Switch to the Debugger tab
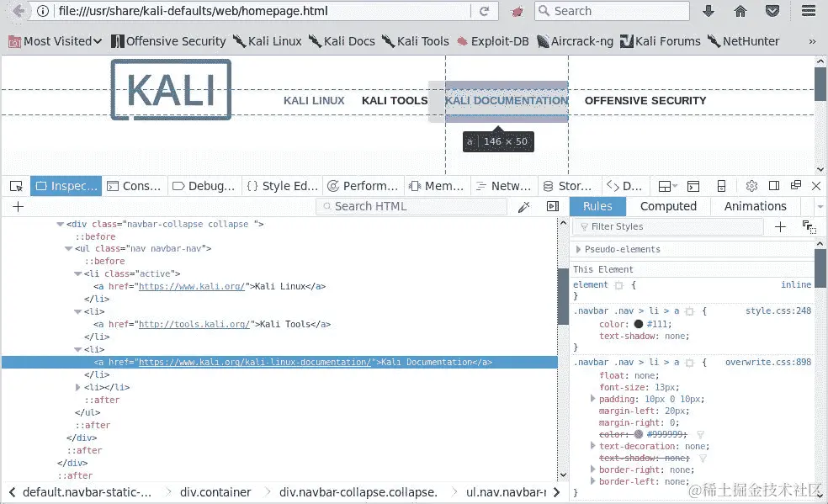Image resolution: width=828 pixels, height=504 pixels. 204,186
